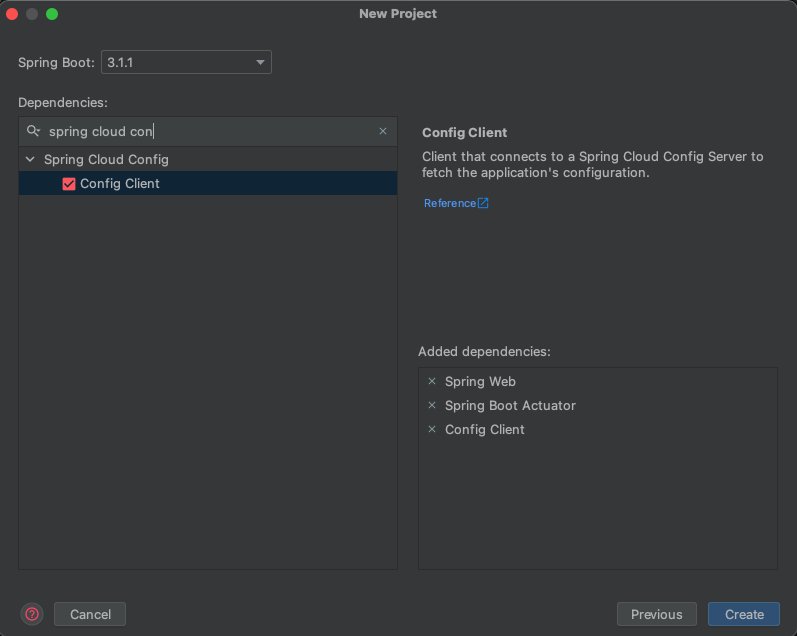Click the Spring Web text in added dependencies
The image size is (797, 636).
[480, 381]
